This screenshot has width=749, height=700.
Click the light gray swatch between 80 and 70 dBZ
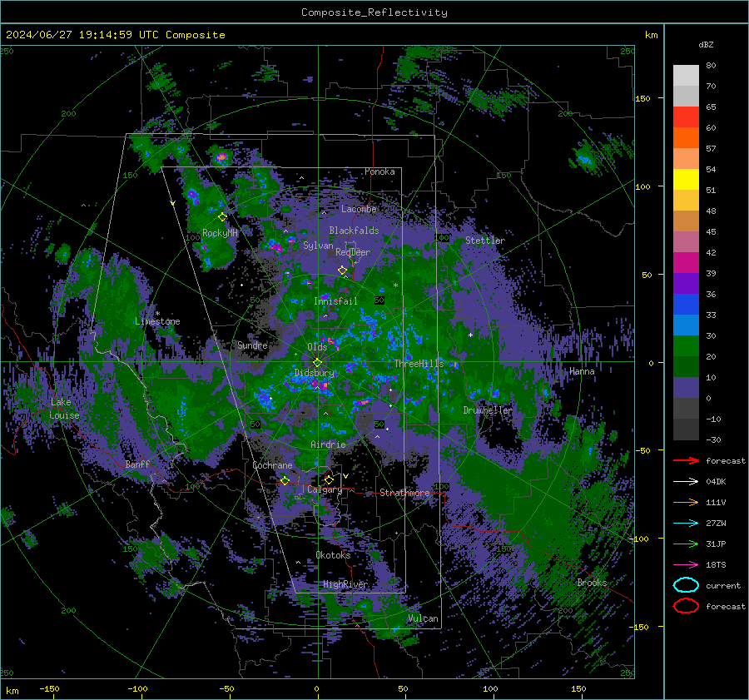[x=686, y=76]
